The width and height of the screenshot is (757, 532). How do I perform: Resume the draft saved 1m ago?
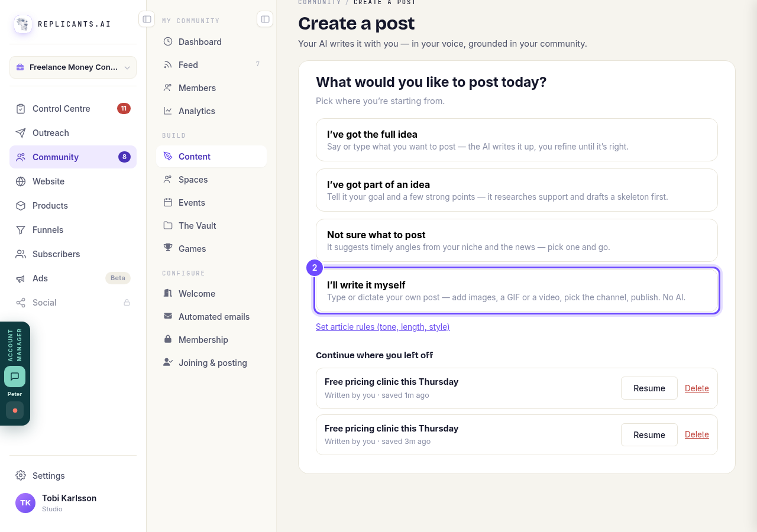coord(649,388)
